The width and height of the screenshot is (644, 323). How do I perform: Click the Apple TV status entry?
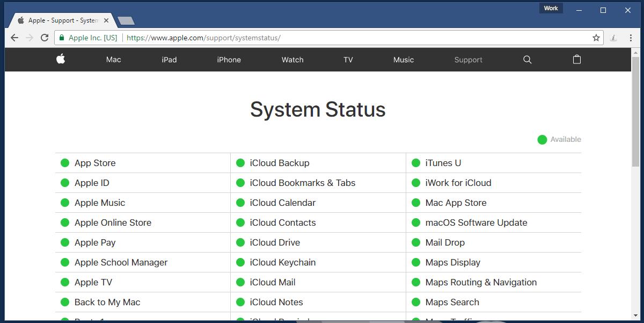(93, 282)
